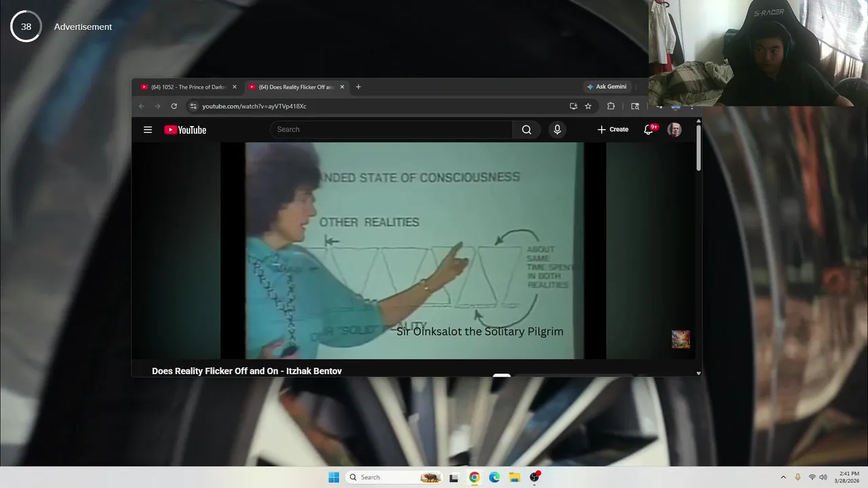Click the page vertical scrollbar thumb

698,147
